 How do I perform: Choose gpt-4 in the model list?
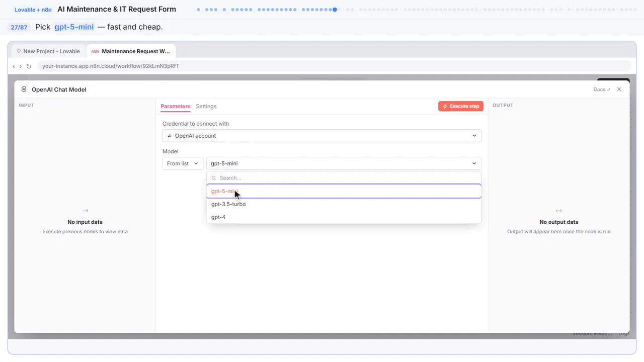(344, 217)
